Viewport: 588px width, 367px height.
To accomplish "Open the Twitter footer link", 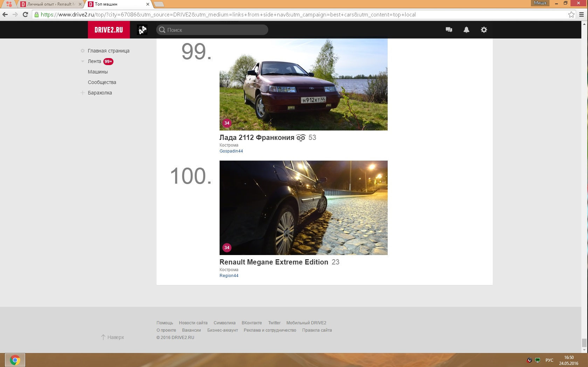I will point(274,323).
